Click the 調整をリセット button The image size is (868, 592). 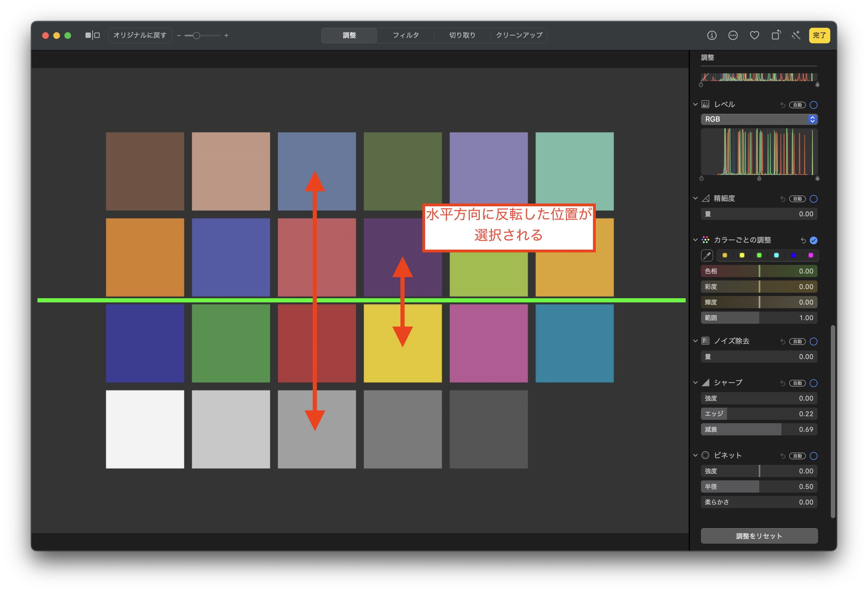point(759,536)
